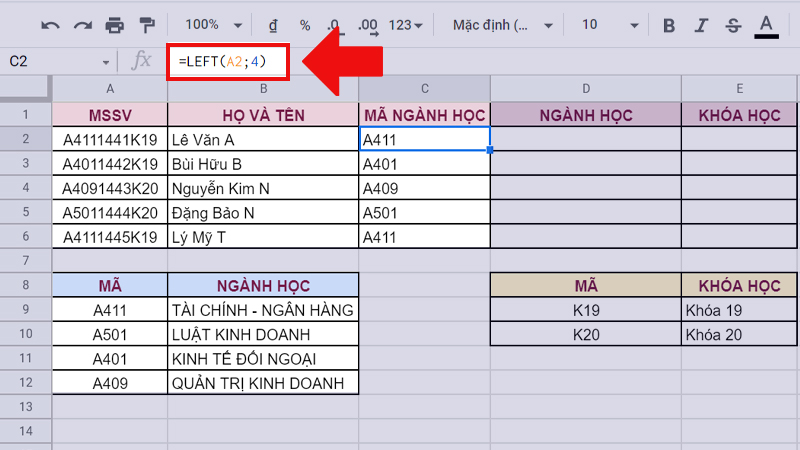Screen dimensions: 800x450
Task: Open the Mặc định font dropdown
Action: pyautogui.click(x=497, y=24)
